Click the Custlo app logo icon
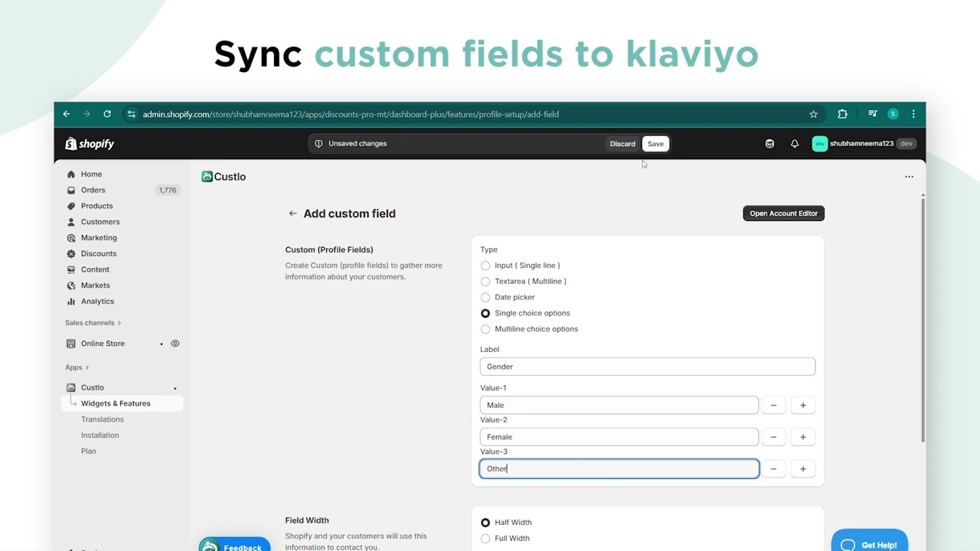 pyautogui.click(x=207, y=177)
